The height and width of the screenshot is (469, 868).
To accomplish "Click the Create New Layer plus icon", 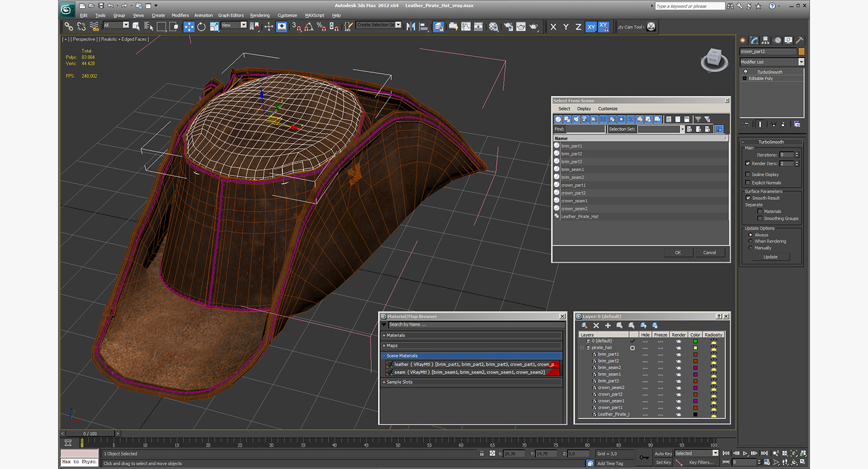I will point(608,325).
